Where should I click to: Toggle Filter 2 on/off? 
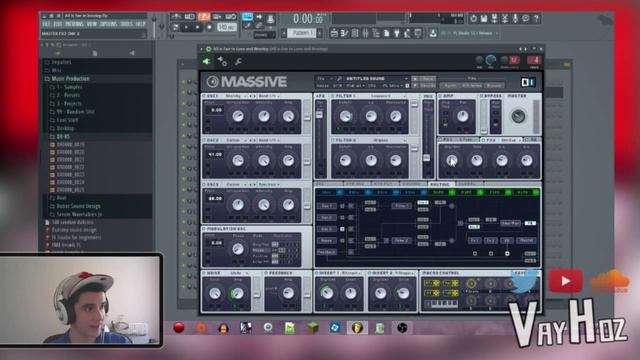(x=333, y=140)
